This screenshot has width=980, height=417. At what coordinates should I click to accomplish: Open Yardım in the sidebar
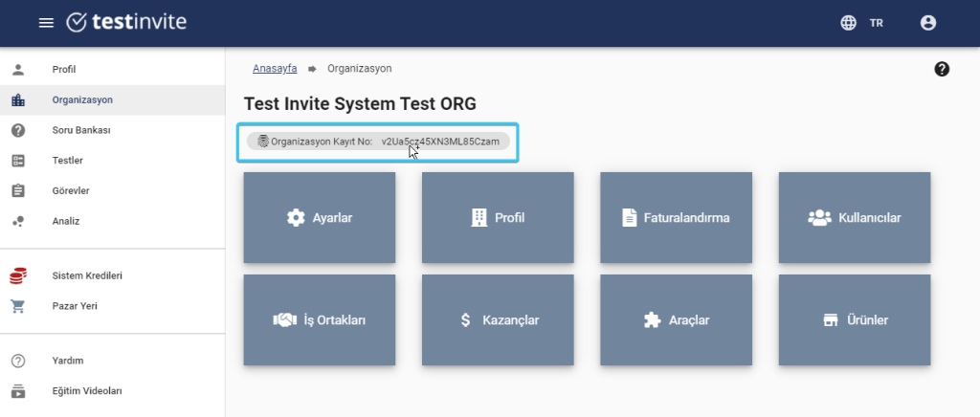[113, 361]
